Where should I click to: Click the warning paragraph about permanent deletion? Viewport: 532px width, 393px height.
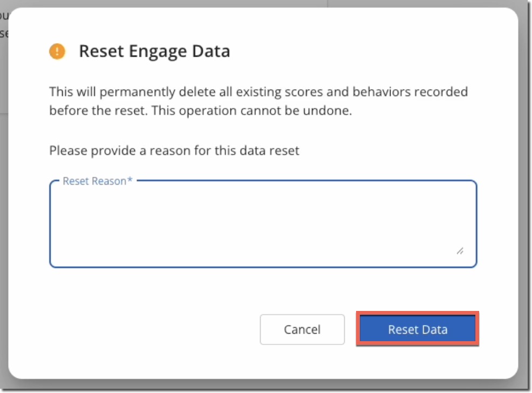pyautogui.click(x=259, y=101)
